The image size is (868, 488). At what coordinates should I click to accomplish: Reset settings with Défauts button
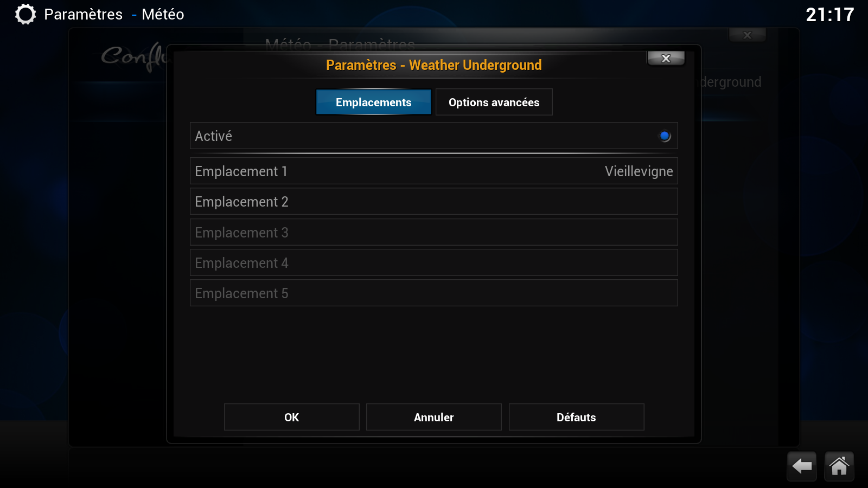[576, 417]
